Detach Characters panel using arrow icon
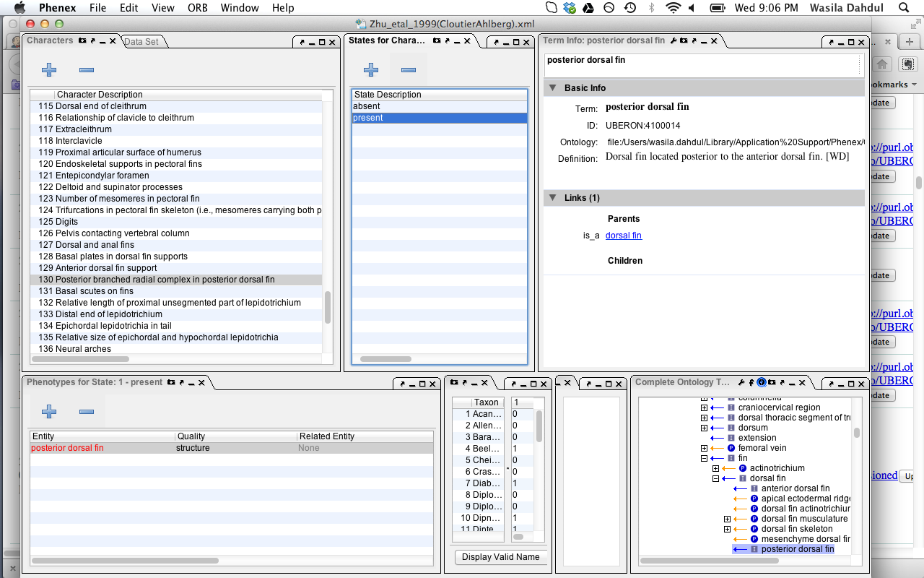Image resolution: width=924 pixels, height=578 pixels. click(92, 41)
